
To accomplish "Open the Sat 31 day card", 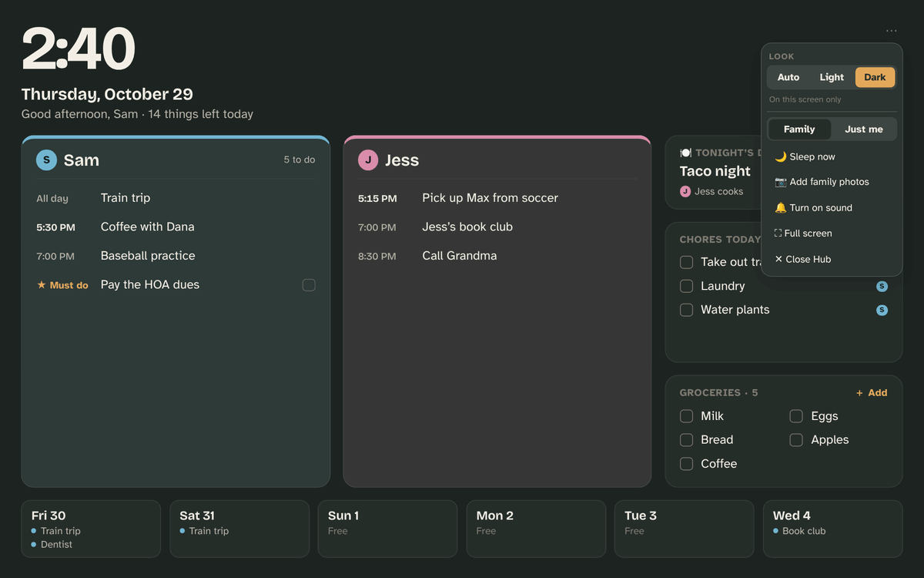I will pos(239,529).
